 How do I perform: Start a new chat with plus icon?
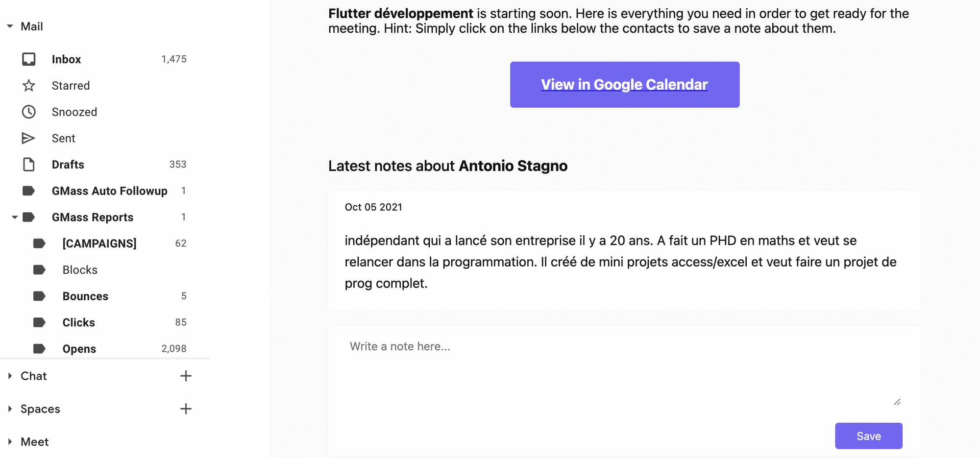click(x=186, y=376)
